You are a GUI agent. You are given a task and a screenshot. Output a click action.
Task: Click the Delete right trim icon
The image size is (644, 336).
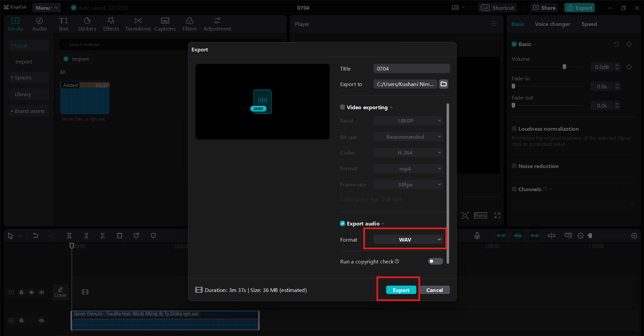tap(103, 236)
